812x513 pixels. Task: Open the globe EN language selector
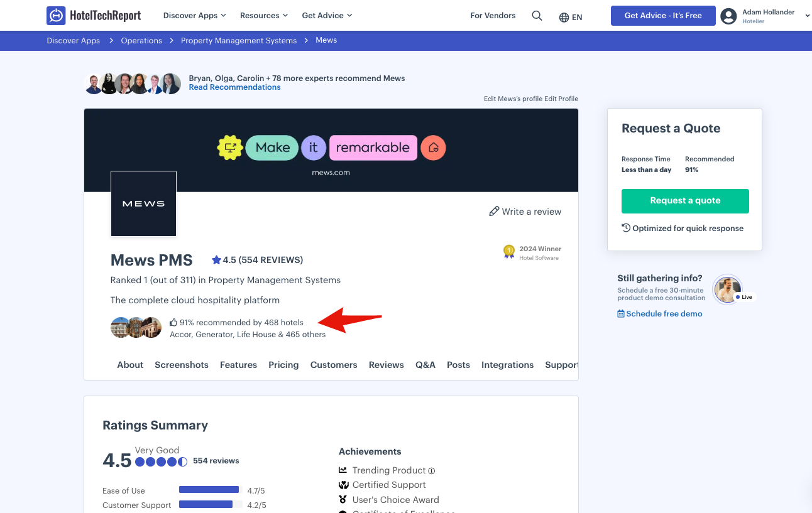tap(571, 17)
